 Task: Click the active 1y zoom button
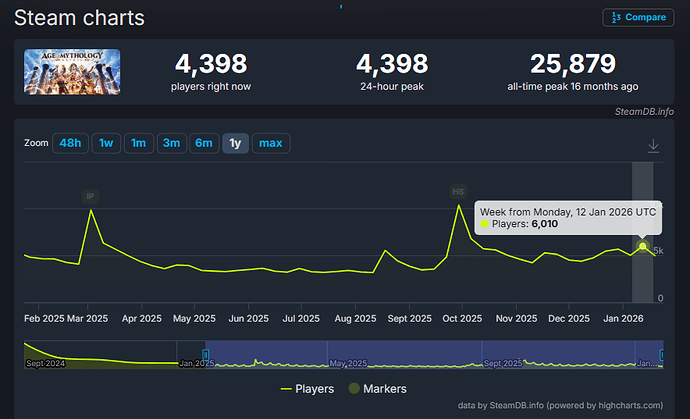235,143
